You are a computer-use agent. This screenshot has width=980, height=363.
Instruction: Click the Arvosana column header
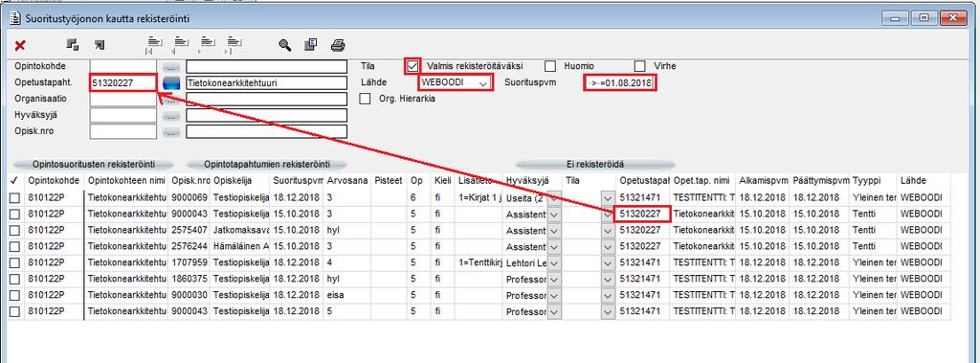[346, 180]
